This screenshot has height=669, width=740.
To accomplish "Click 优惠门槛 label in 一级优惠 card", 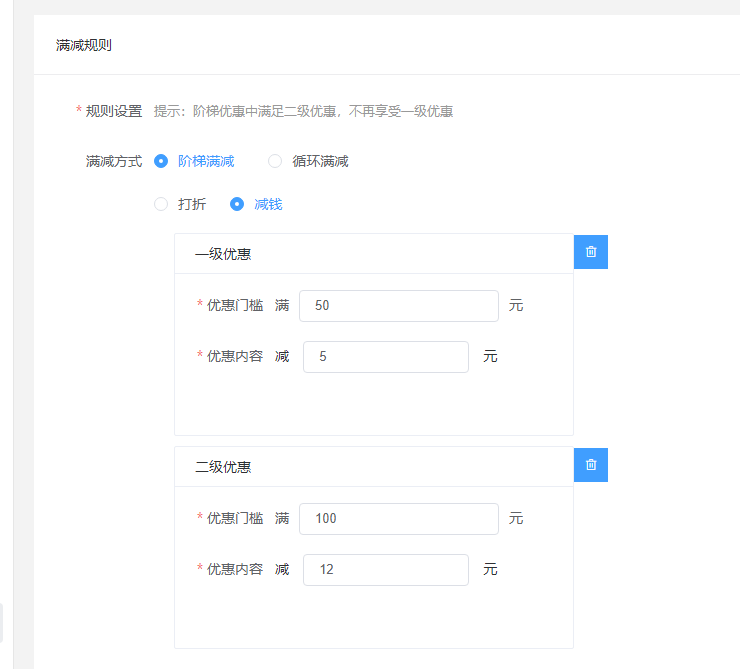I will 235,306.
